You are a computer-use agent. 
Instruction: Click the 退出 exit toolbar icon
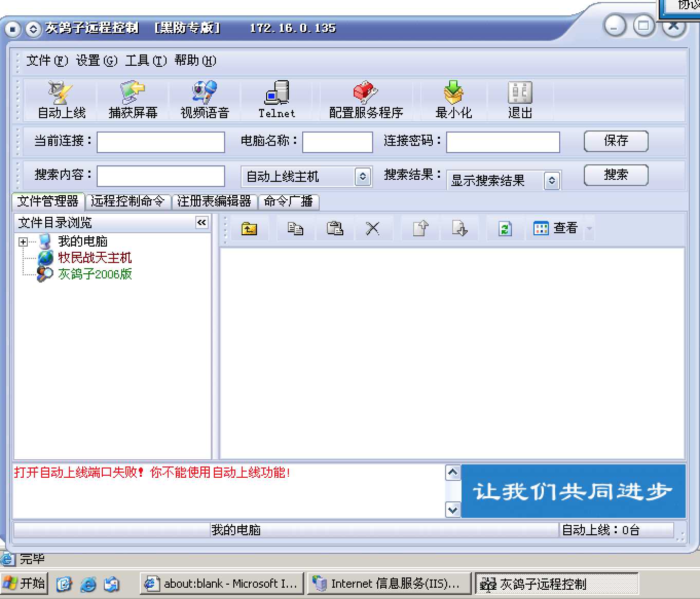pos(520,101)
